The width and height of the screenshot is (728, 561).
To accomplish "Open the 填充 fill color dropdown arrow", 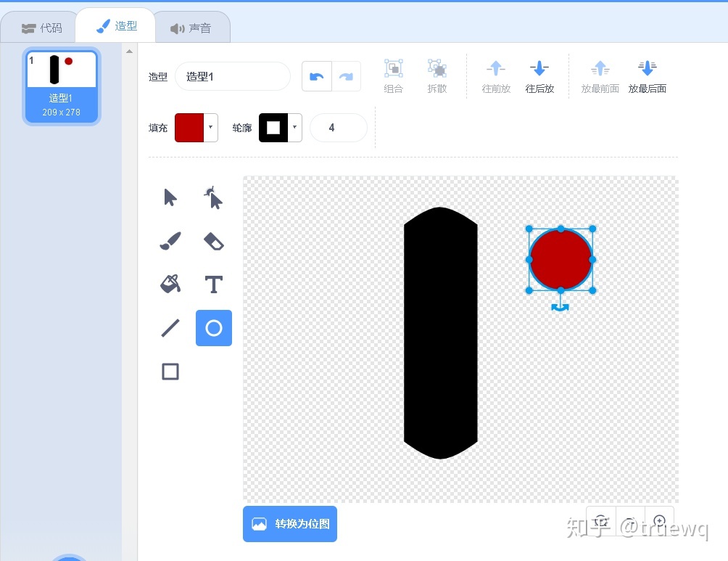I will [x=211, y=127].
